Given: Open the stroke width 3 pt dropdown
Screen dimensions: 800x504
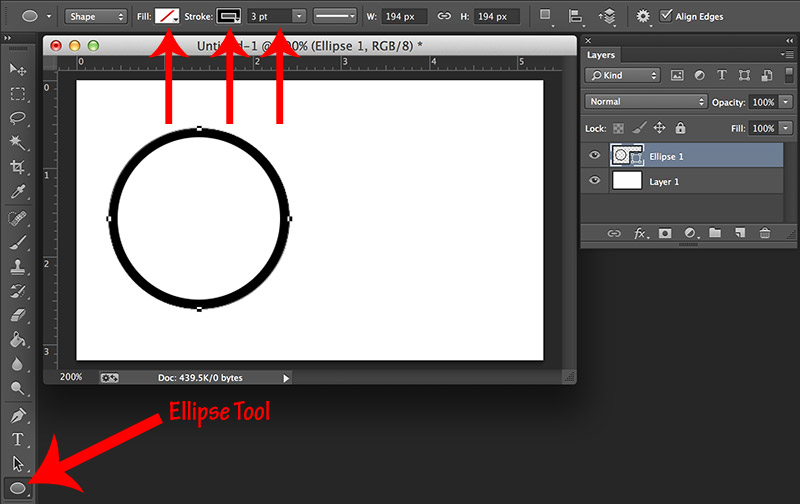Looking at the screenshot, I should [x=299, y=16].
